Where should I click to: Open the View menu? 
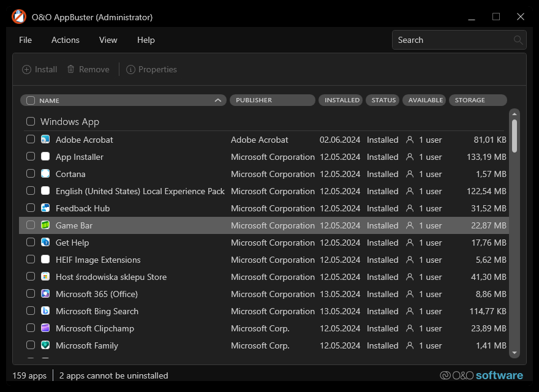tap(108, 40)
